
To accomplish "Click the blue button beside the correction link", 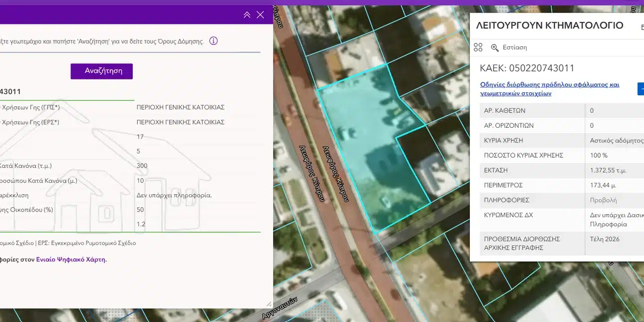I will [641, 89].
